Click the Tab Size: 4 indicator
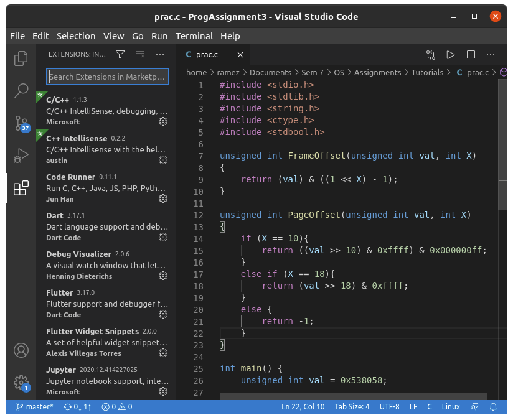The width and height of the screenshot is (513, 420). point(352,407)
